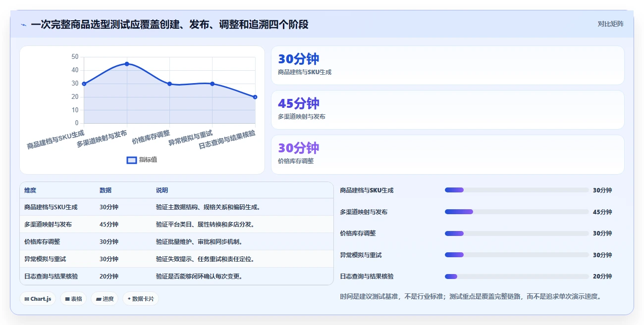The width and height of the screenshot is (644, 325).
Task: Select the 表格 tag chip
Action: click(x=73, y=299)
